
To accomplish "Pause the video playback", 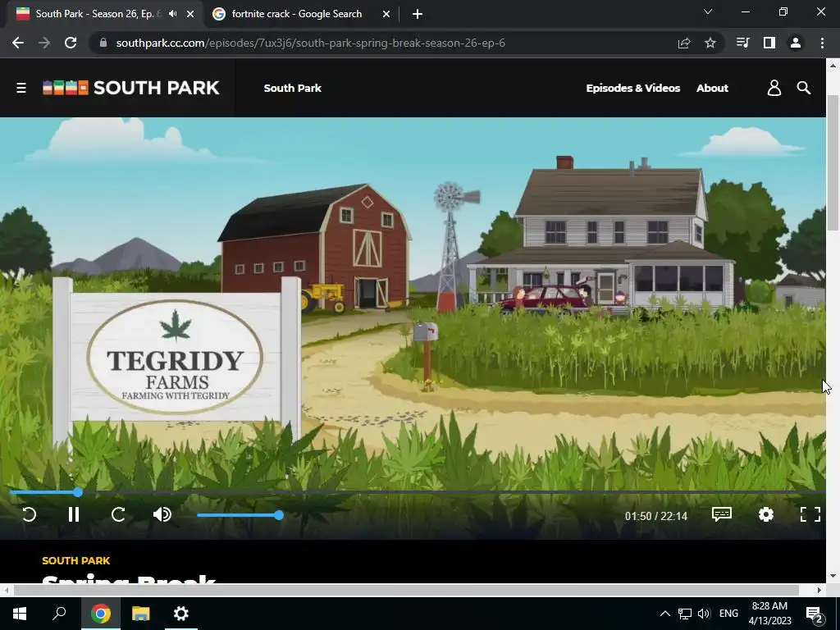I will pyautogui.click(x=74, y=515).
